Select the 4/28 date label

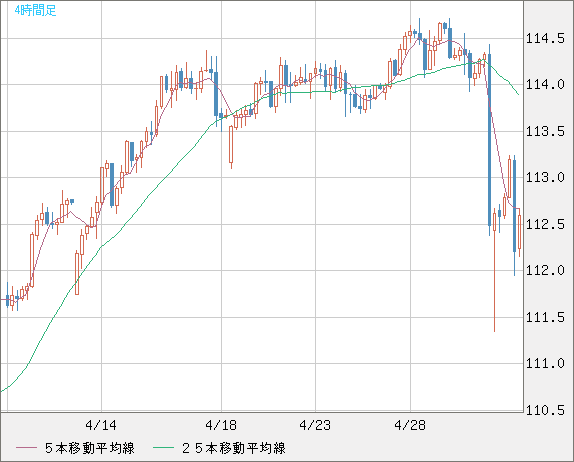pos(410,425)
